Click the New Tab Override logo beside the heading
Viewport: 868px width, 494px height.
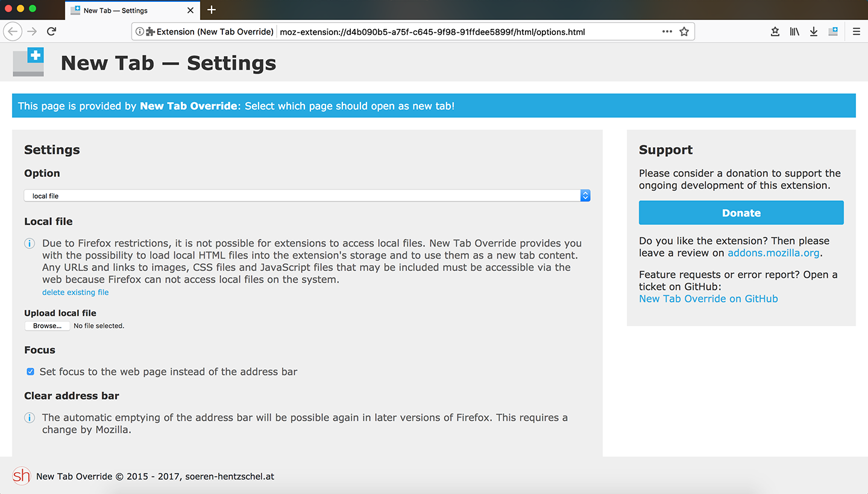coord(28,63)
